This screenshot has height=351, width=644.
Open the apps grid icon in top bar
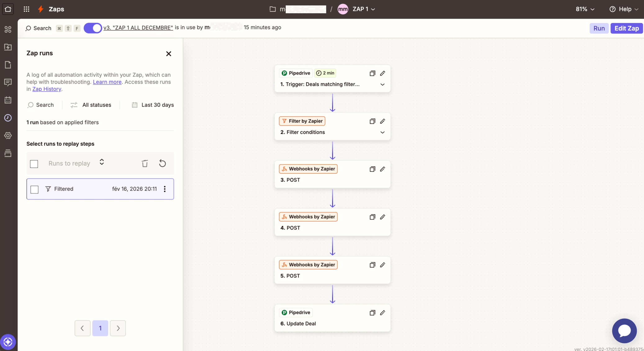26,9
